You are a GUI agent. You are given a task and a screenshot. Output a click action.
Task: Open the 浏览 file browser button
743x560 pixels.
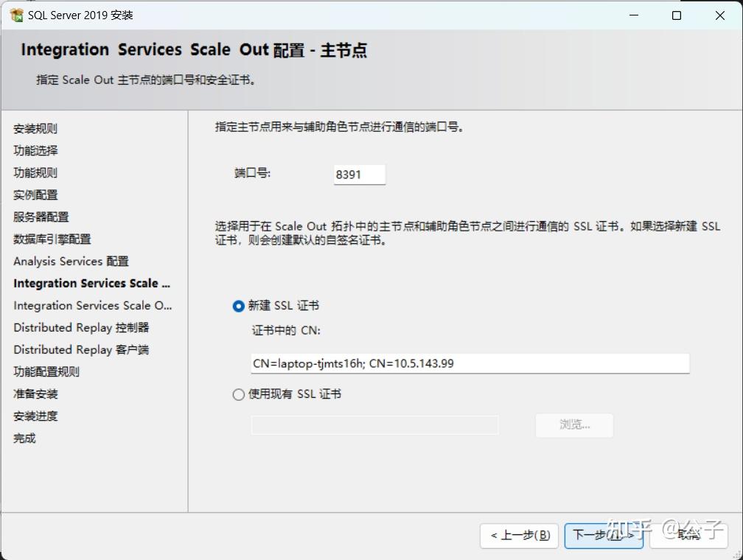pos(573,425)
